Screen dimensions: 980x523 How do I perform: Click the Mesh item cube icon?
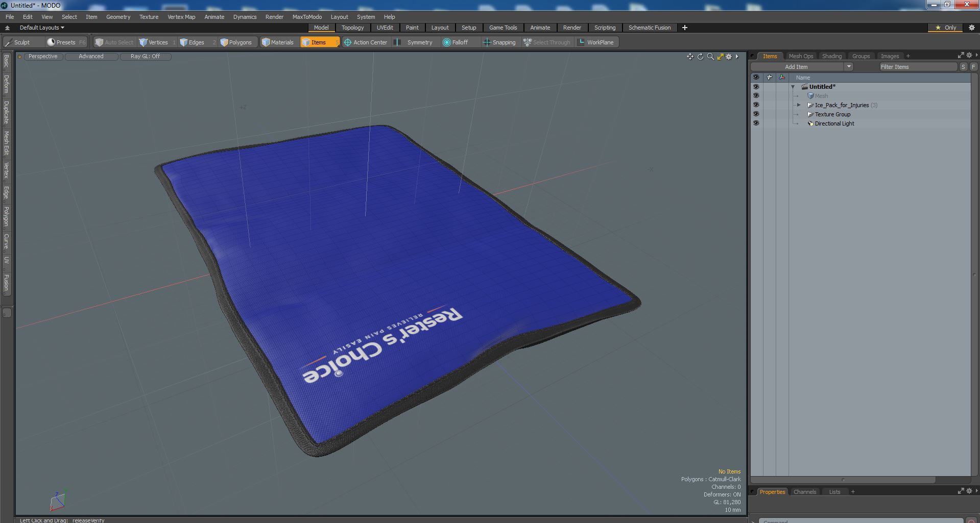[x=810, y=96]
